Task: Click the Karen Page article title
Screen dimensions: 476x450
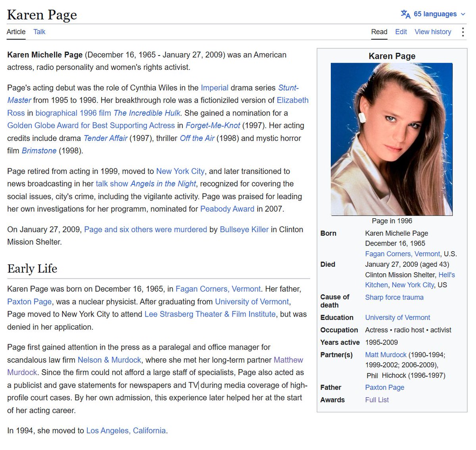Action: [x=42, y=15]
